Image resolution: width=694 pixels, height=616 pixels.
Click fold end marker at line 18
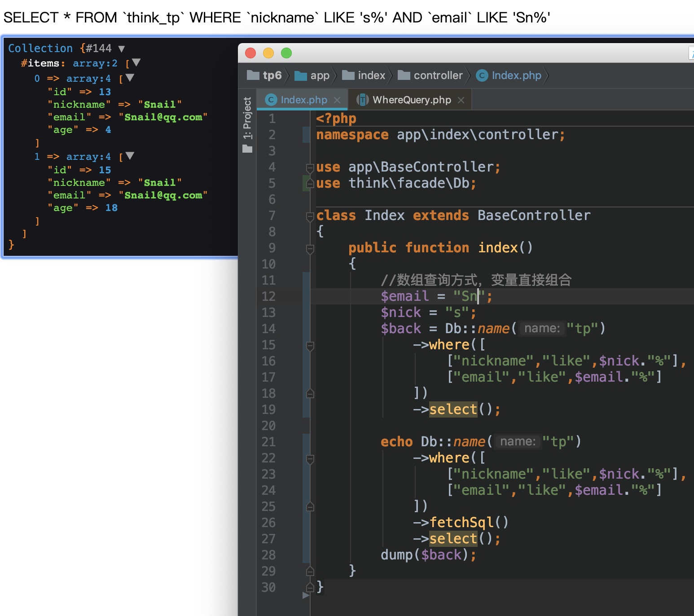[x=310, y=393]
